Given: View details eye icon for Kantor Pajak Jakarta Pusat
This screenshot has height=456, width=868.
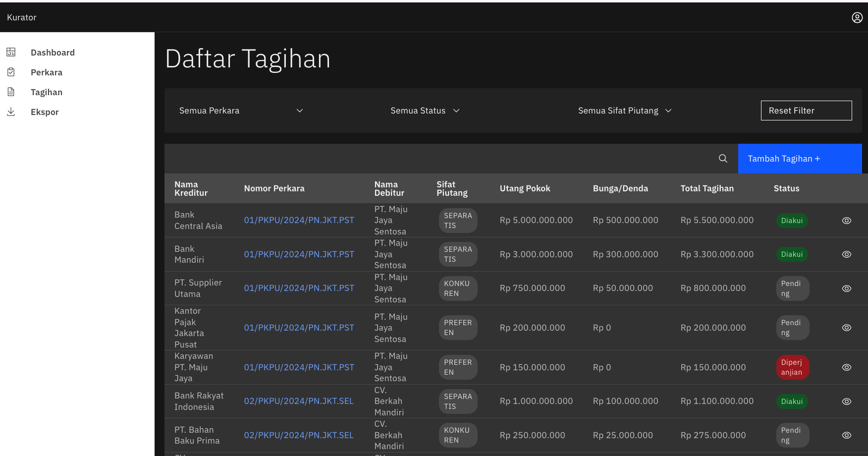Looking at the screenshot, I should (x=847, y=328).
